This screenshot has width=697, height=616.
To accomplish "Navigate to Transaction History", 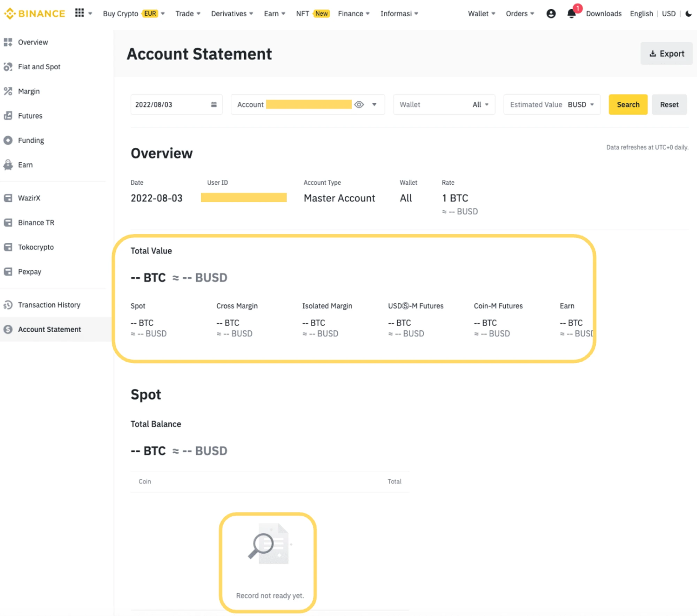I will click(49, 305).
